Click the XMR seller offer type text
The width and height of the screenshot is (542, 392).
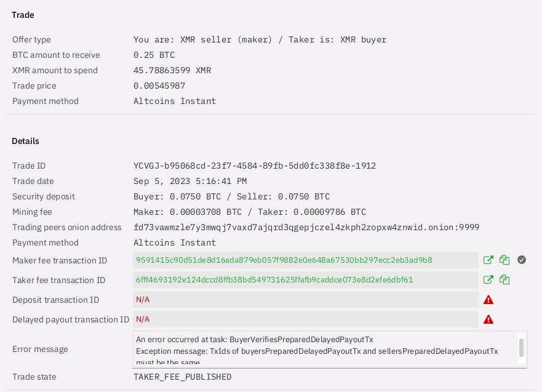(x=260, y=39)
